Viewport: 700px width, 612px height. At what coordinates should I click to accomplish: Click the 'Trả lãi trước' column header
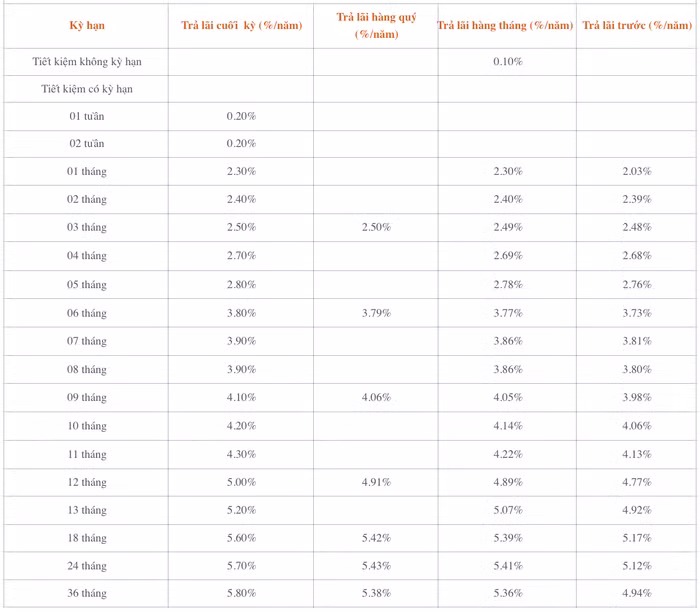[637, 25]
